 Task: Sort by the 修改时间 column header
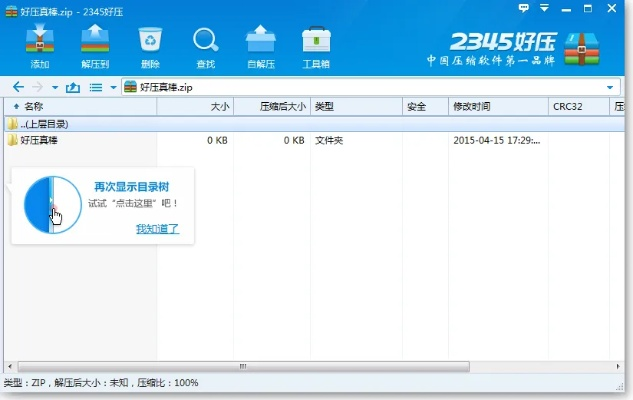[x=498, y=107]
